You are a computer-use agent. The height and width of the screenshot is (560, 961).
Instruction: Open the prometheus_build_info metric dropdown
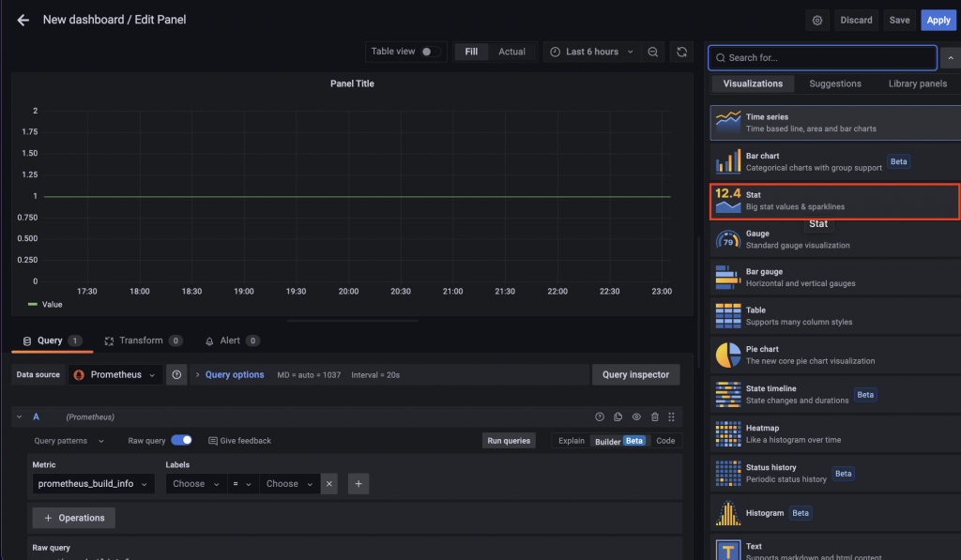pos(93,484)
